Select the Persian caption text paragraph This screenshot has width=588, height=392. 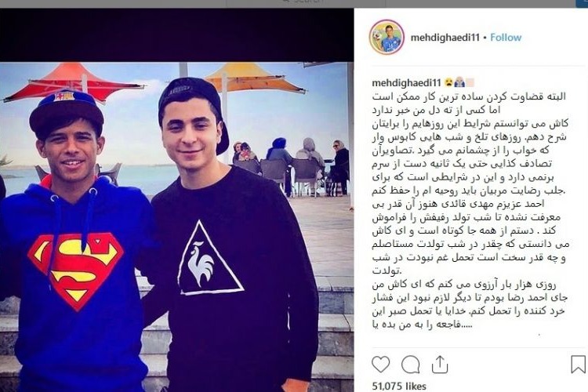(x=470, y=210)
